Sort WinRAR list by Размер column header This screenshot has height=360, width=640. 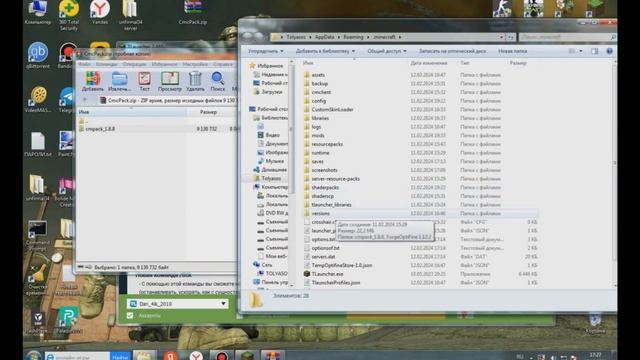pos(208,112)
